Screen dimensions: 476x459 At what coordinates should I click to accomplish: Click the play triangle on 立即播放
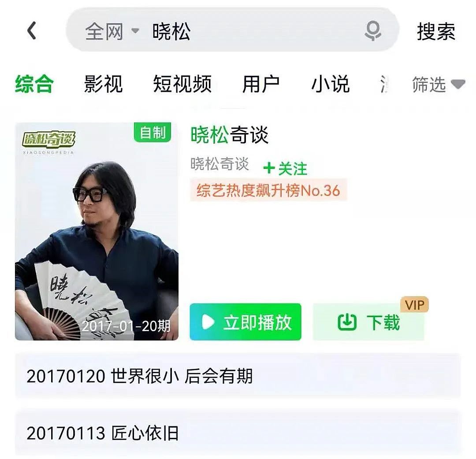coord(208,322)
